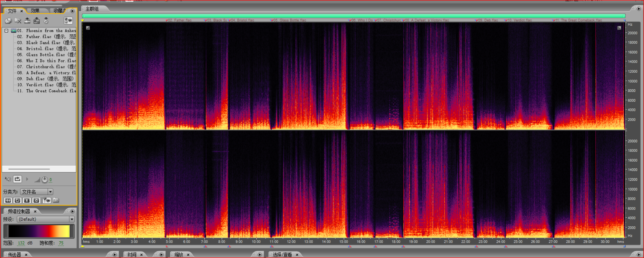Select the 时间 (Time) panel tab
This screenshot has width=644, height=258.
[132, 255]
